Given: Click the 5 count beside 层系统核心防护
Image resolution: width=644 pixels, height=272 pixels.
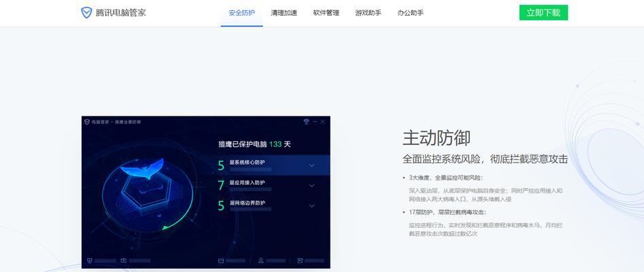Looking at the screenshot, I should (x=221, y=165).
